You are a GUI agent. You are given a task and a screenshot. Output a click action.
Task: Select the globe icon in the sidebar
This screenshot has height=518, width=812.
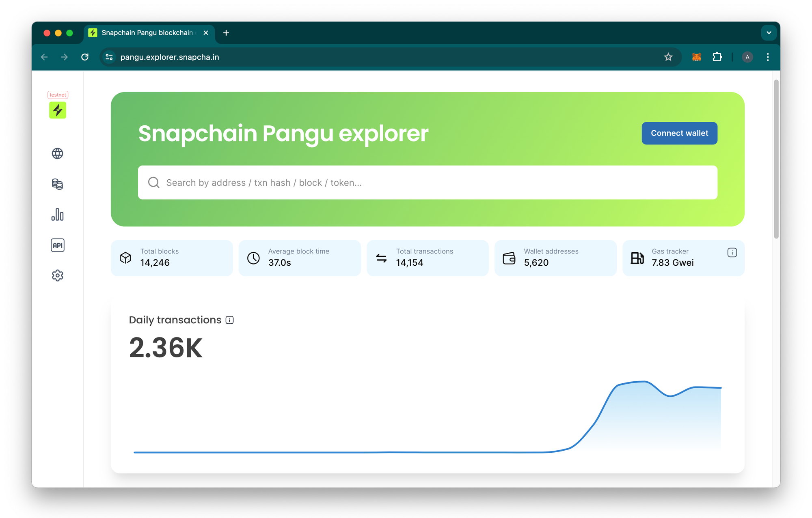pyautogui.click(x=57, y=153)
